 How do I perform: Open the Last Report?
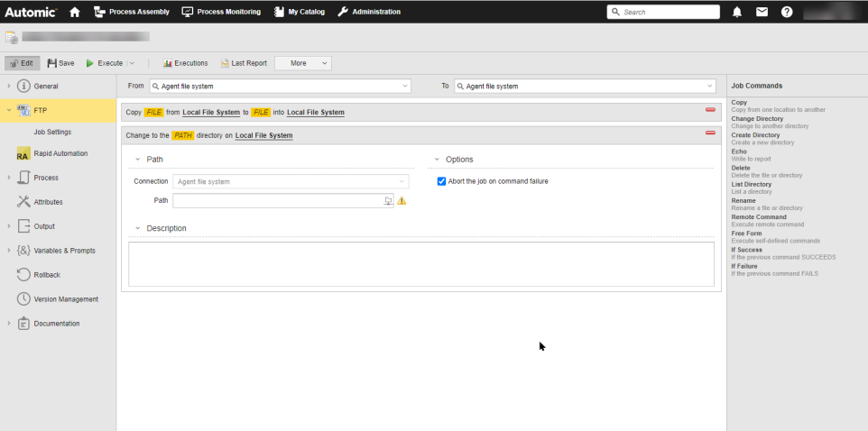click(x=245, y=63)
